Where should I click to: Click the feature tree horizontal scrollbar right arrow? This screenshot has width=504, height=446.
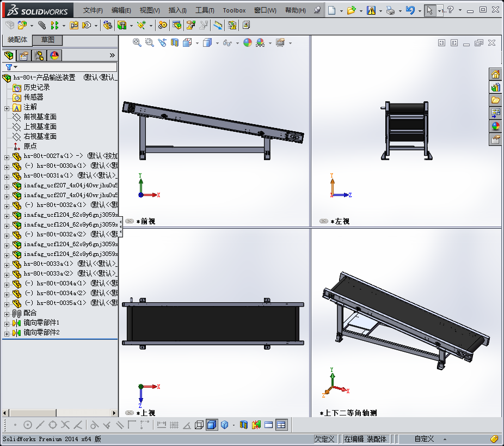click(114, 413)
